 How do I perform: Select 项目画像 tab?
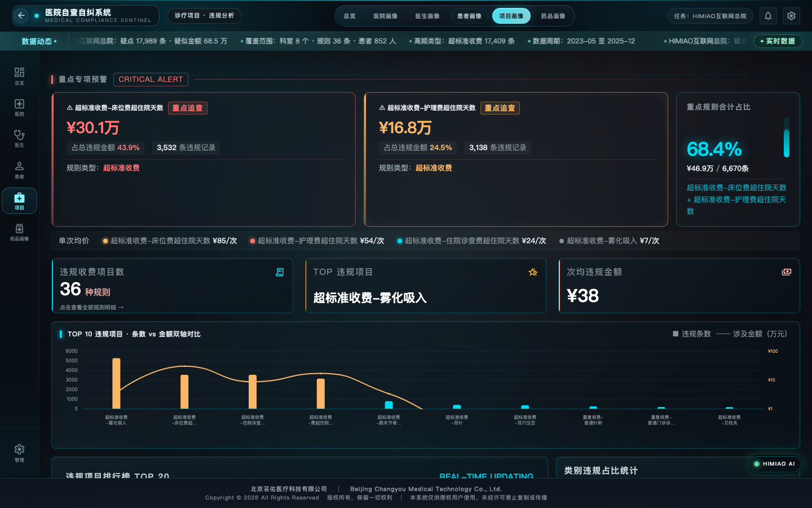511,16
